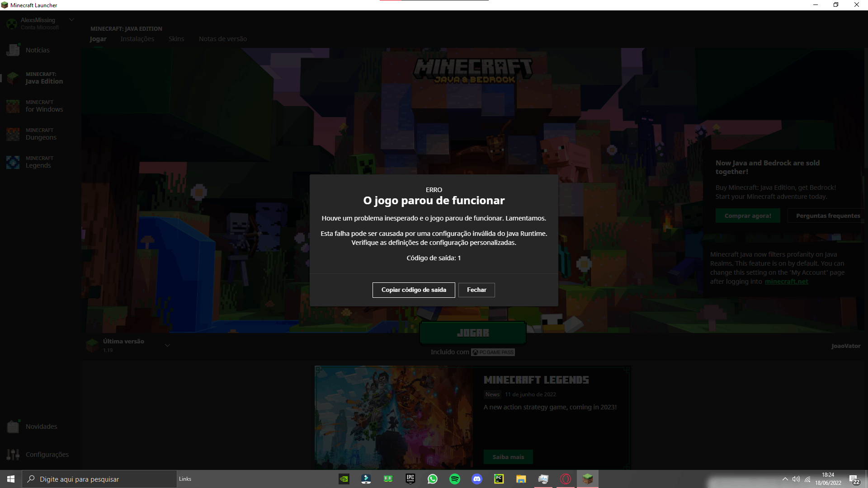
Task: Switch to the Instalações tab
Action: (x=137, y=39)
